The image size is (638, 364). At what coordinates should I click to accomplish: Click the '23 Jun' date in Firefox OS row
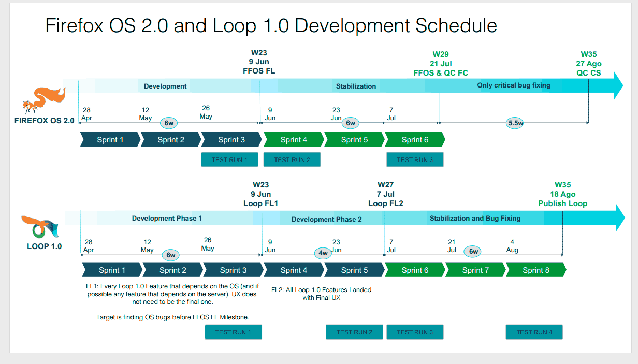pos(336,113)
